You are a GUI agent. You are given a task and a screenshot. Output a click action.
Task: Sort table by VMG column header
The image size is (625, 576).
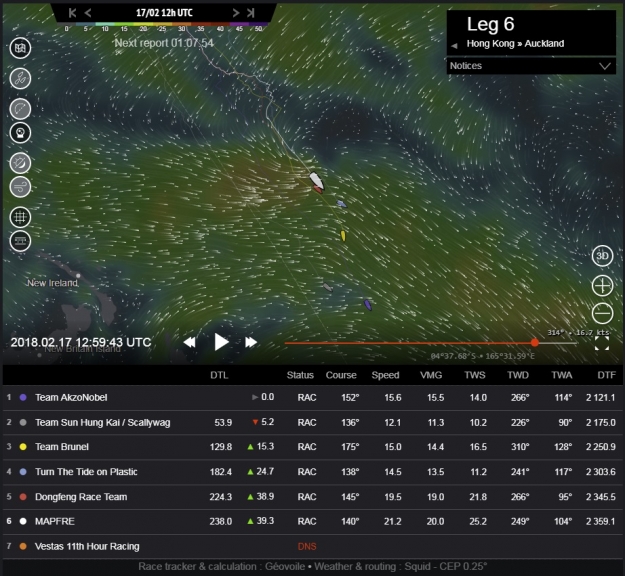pyautogui.click(x=431, y=375)
